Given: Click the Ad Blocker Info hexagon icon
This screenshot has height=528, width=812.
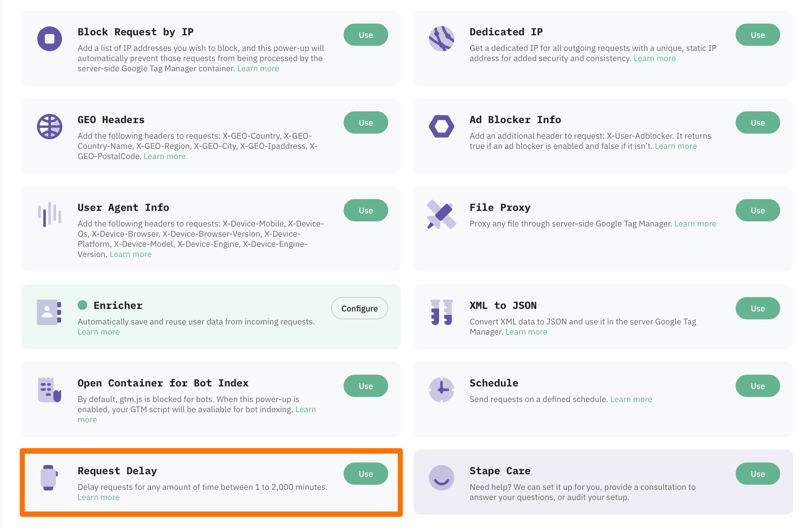Looking at the screenshot, I should (x=442, y=127).
